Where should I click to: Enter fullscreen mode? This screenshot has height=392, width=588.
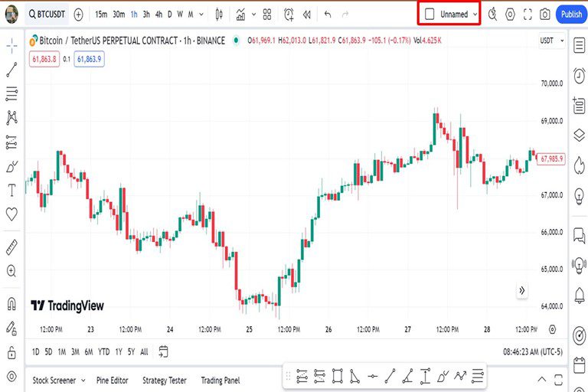coord(528,15)
